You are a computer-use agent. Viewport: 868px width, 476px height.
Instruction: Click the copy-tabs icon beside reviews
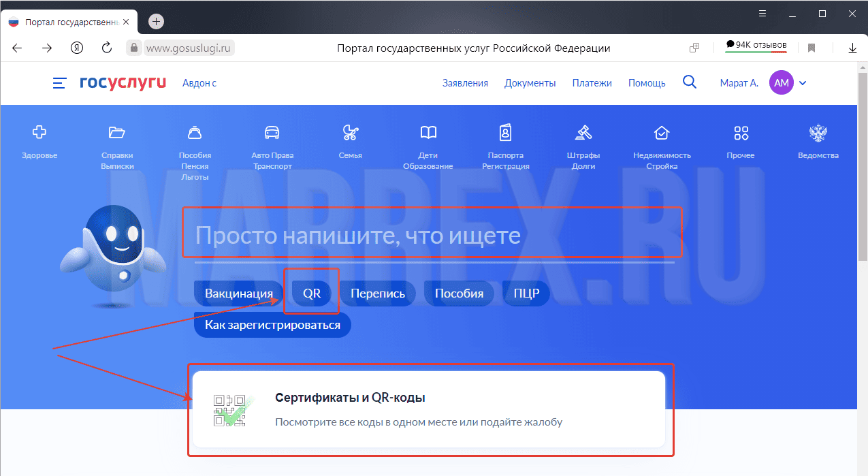[x=694, y=48]
